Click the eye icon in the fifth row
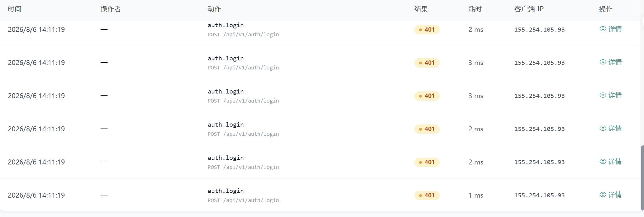 (603, 161)
